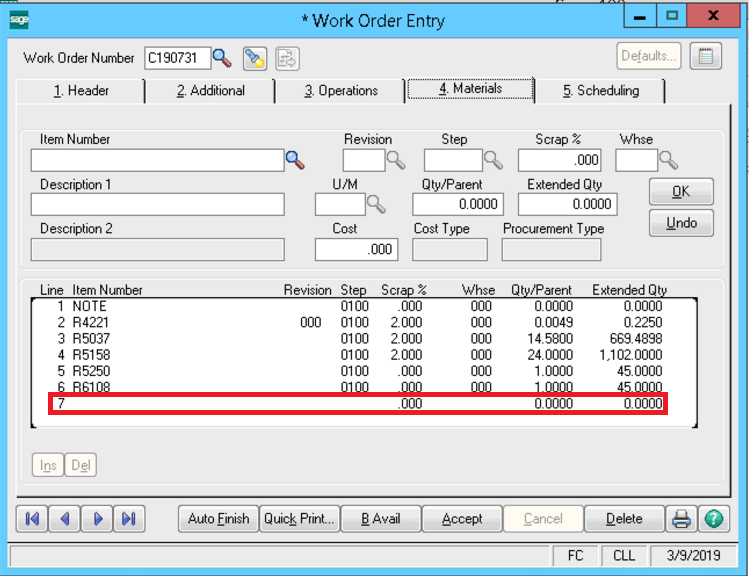The image size is (749, 576).
Task: Click extended quantity 1,102.0000 in the list
Action: pos(631,355)
